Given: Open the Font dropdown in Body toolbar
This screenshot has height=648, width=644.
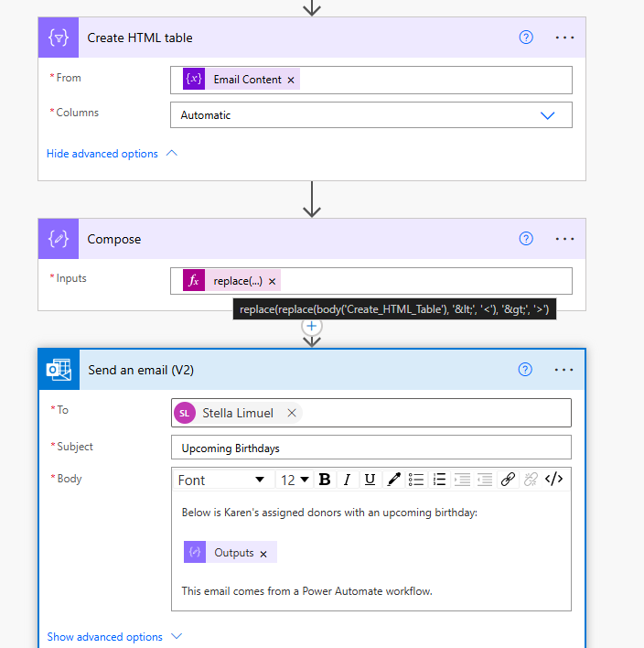Looking at the screenshot, I should 222,480.
